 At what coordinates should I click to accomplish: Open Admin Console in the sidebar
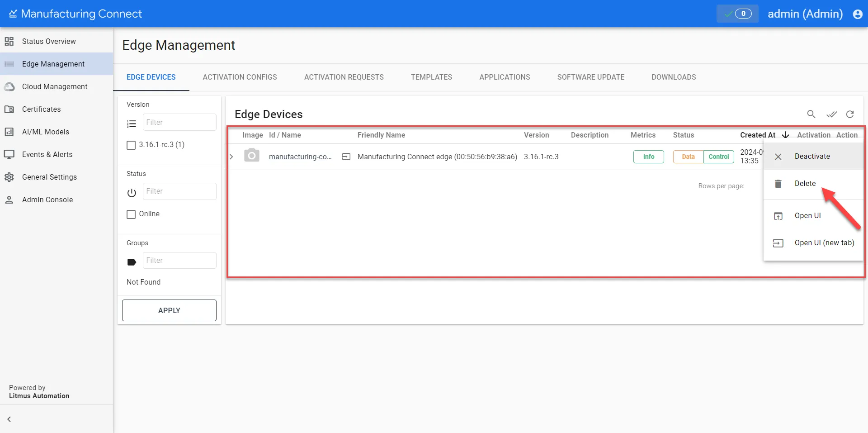point(57,200)
